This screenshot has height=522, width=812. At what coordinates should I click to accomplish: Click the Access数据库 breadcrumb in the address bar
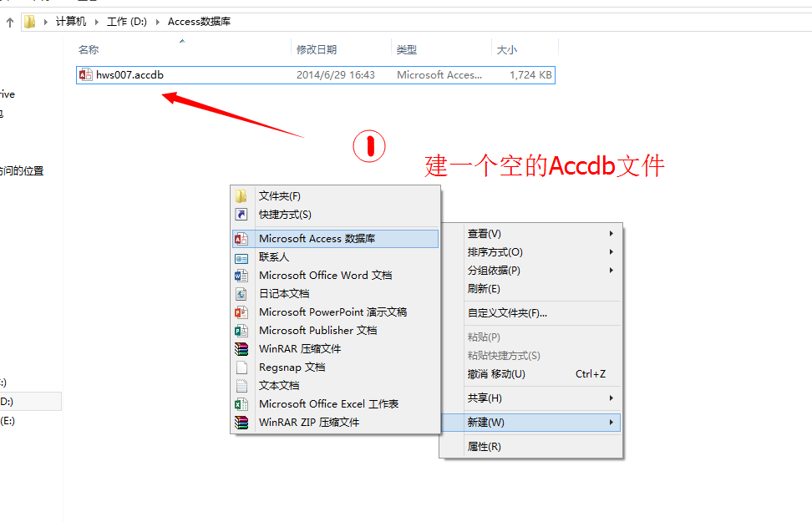(x=199, y=22)
